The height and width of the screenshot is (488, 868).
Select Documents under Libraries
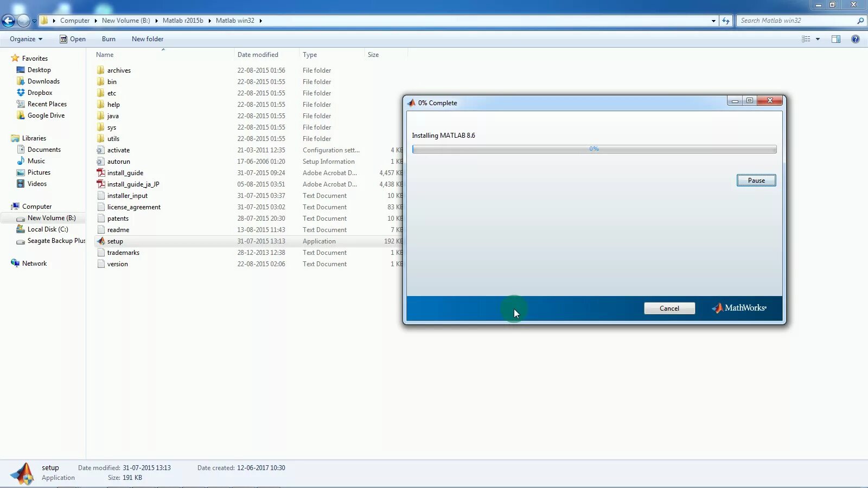(44, 150)
